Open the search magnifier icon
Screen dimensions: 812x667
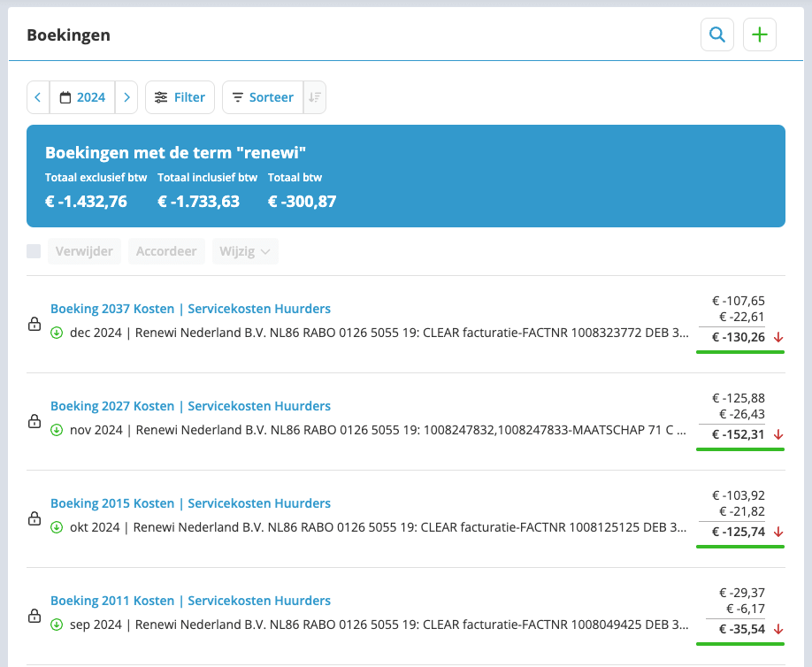tap(716, 34)
